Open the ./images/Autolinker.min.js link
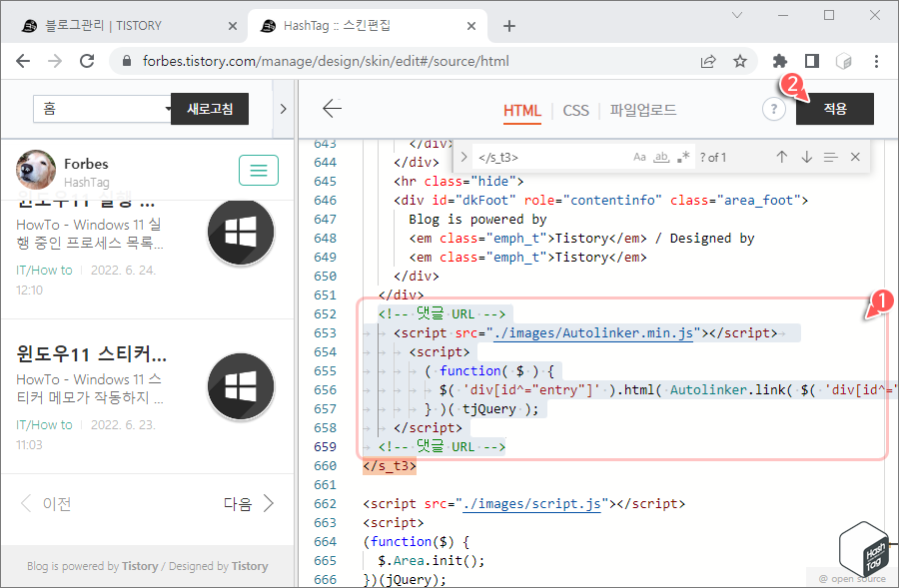Image resolution: width=899 pixels, height=588 pixels. pos(592,333)
